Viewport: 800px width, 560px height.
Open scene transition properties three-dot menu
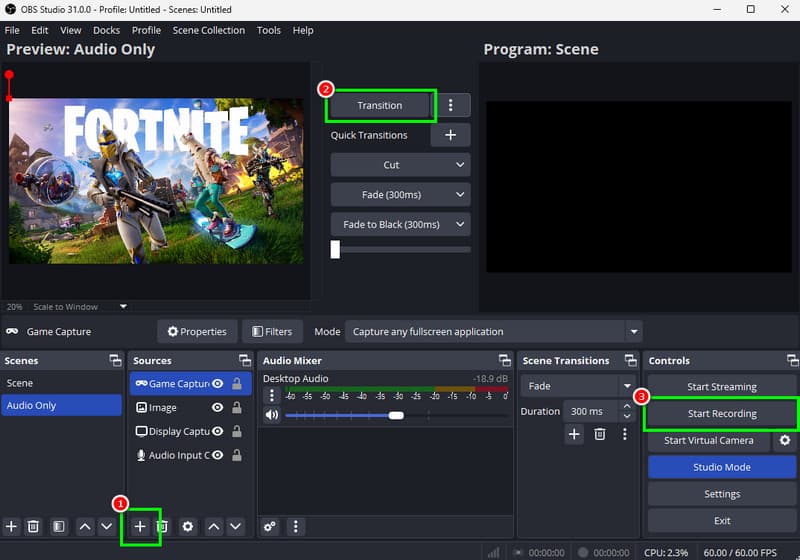pyautogui.click(x=624, y=434)
